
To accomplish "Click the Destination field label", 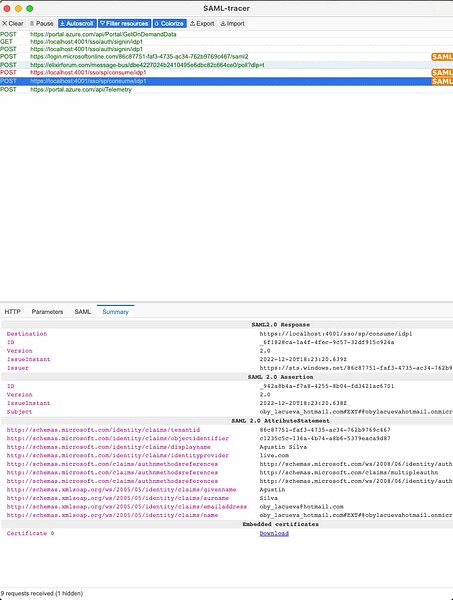I will pyautogui.click(x=27, y=334).
